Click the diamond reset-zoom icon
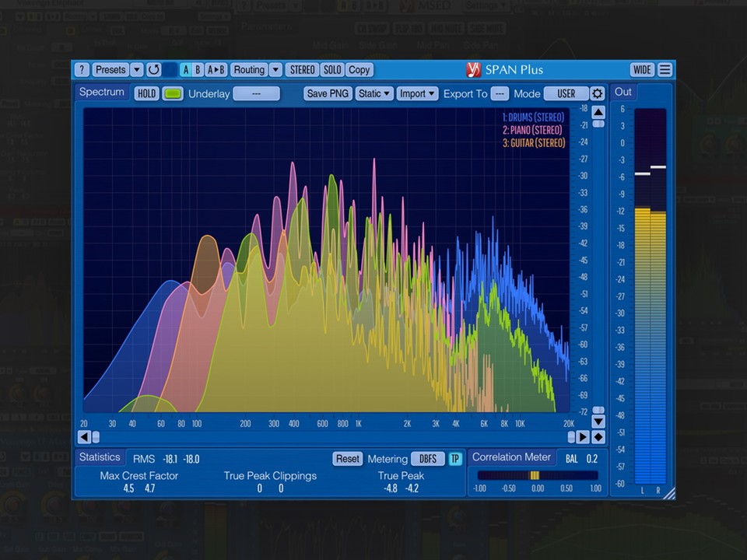The width and height of the screenshot is (747, 560). coord(598,437)
